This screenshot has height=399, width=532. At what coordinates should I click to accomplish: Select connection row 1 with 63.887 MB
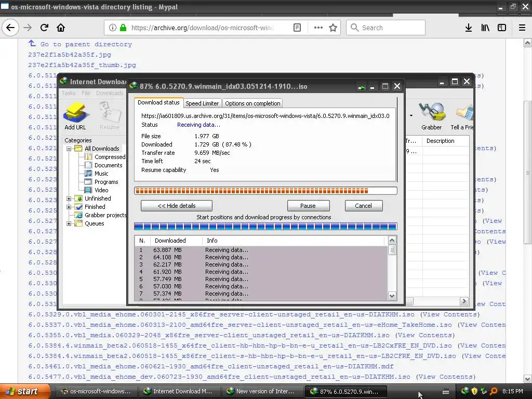(x=261, y=250)
